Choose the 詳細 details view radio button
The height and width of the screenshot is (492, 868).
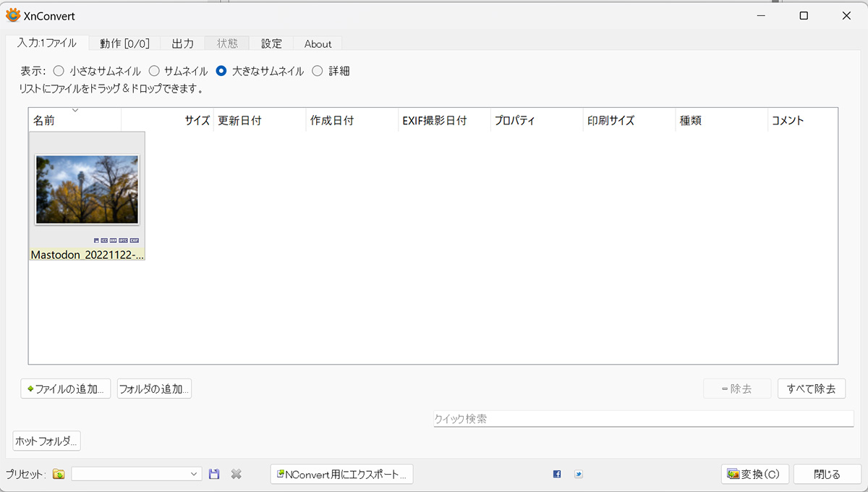click(x=318, y=71)
